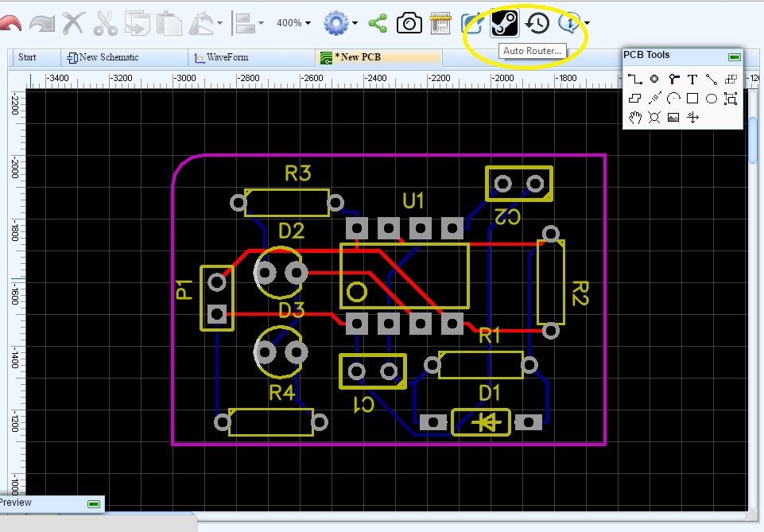The width and height of the screenshot is (764, 532).
Task: Select the R1 resistor label
Action: (x=489, y=336)
